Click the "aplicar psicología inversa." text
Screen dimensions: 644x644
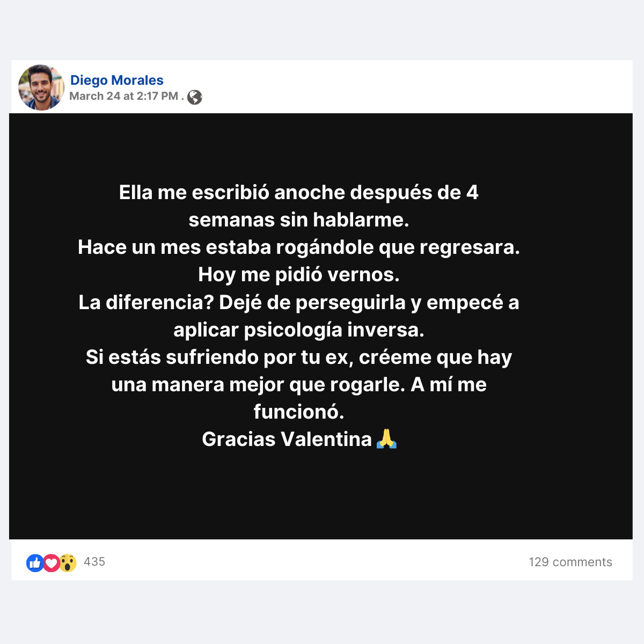(x=299, y=330)
